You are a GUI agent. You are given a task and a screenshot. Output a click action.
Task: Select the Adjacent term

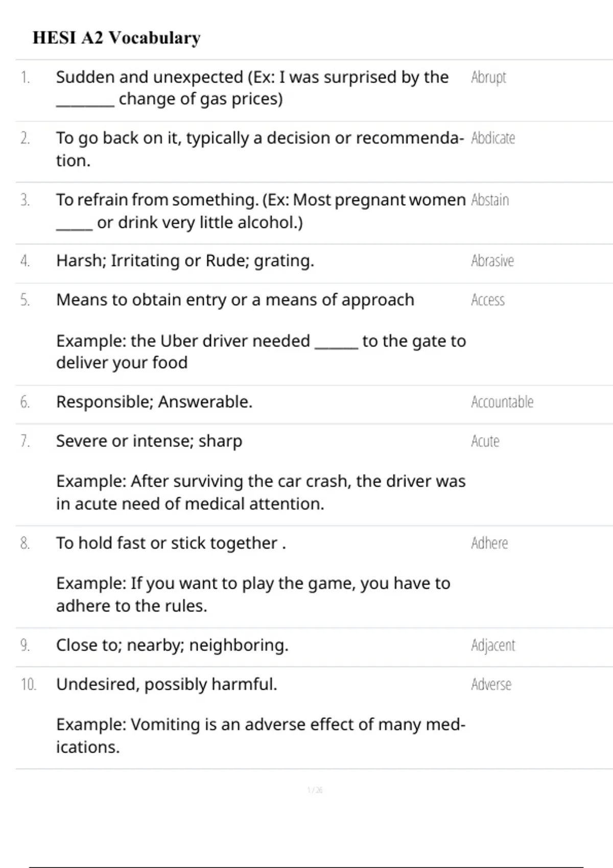coord(493,645)
